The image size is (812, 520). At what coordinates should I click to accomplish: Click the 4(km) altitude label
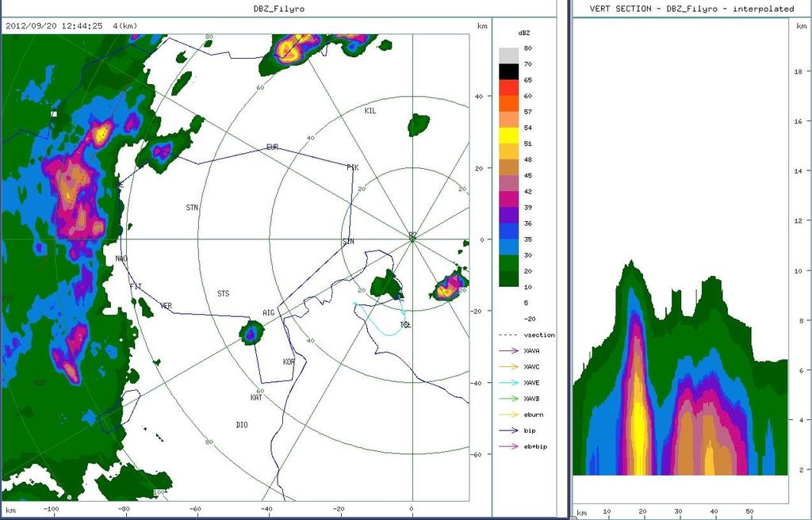point(124,25)
